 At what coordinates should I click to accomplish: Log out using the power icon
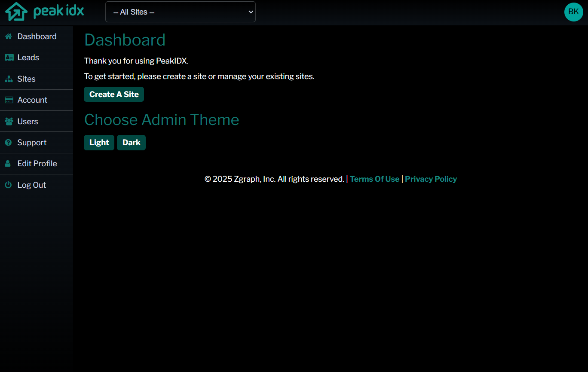tap(8, 185)
